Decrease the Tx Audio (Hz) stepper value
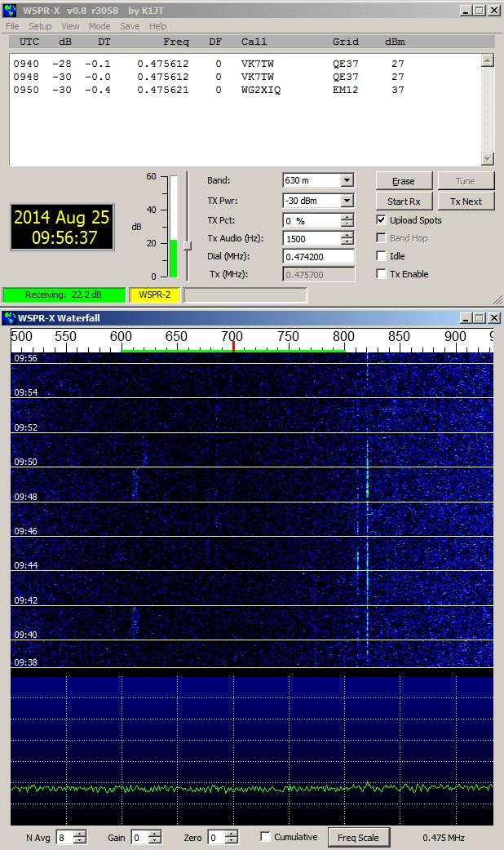This screenshot has width=504, height=850. (347, 242)
